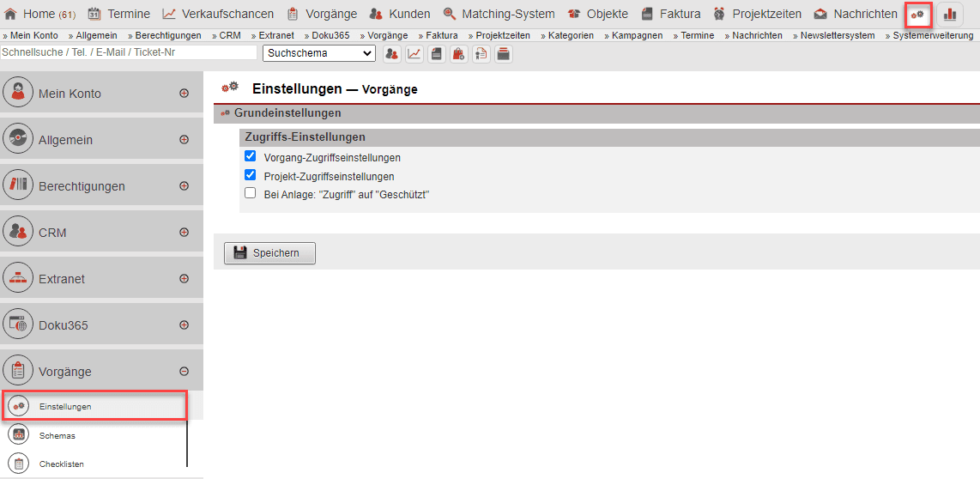
Task: Open the Faktura menu in top navigation
Action: pyautogui.click(x=670, y=15)
